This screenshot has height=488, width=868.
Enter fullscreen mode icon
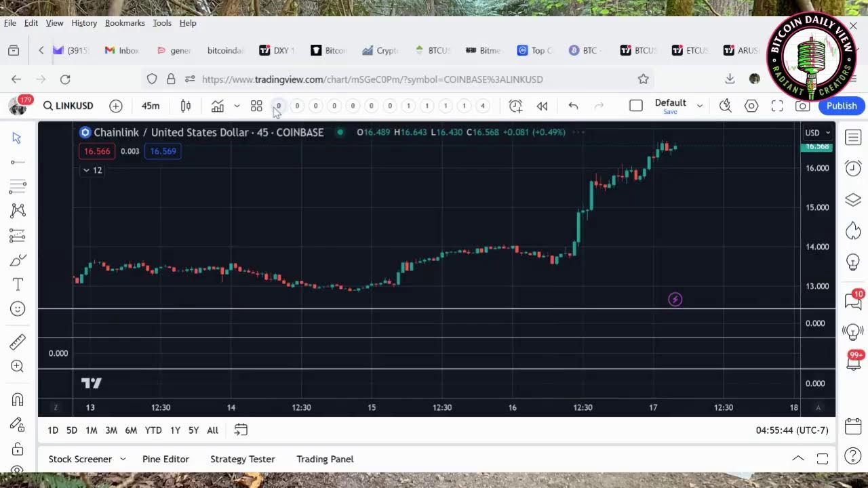(777, 106)
